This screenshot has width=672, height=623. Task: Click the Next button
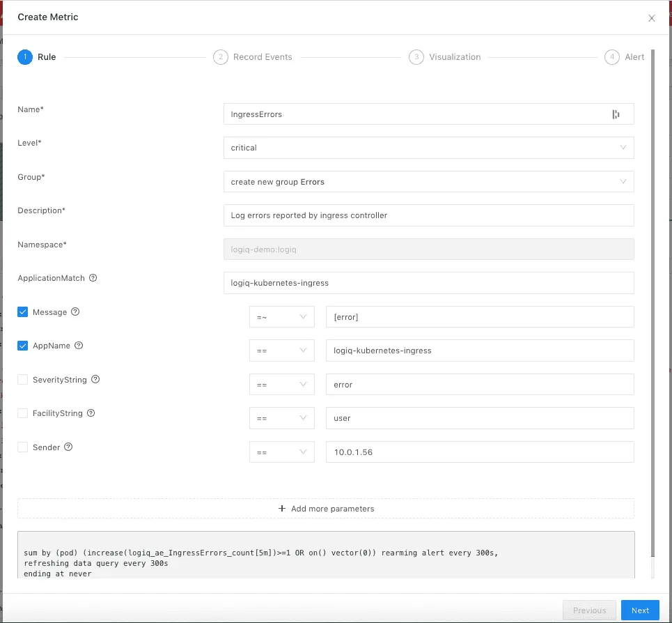(x=639, y=610)
